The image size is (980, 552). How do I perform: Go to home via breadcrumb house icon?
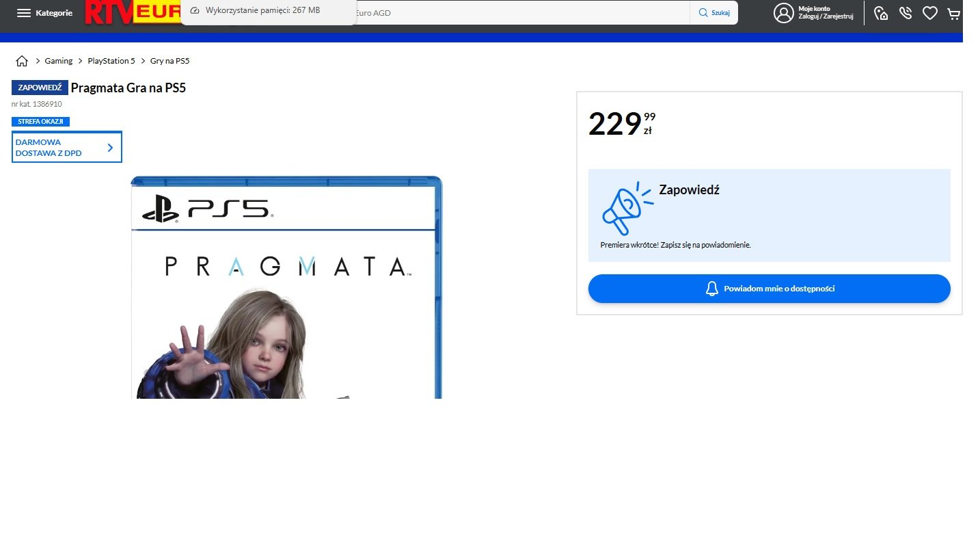22,61
